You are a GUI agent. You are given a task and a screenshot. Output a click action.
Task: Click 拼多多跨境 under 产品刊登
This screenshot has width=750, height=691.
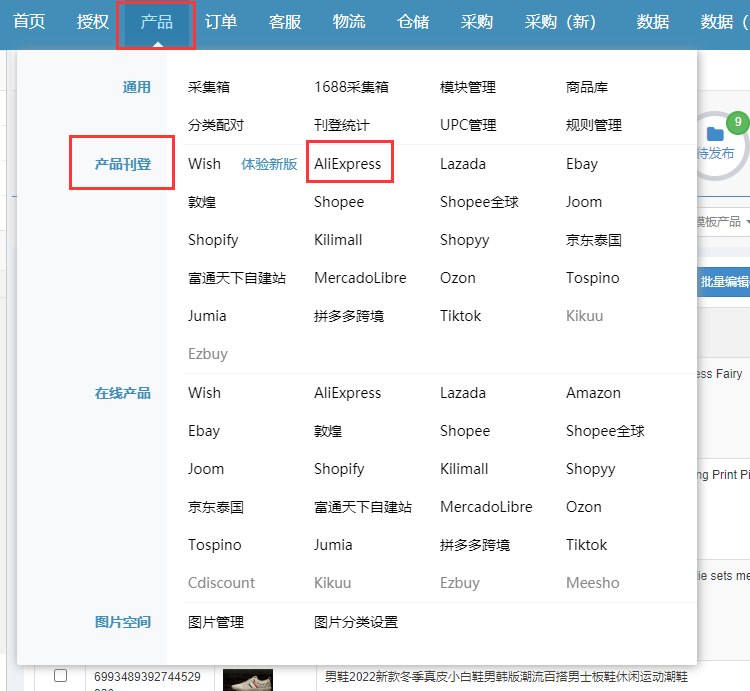pyautogui.click(x=349, y=316)
